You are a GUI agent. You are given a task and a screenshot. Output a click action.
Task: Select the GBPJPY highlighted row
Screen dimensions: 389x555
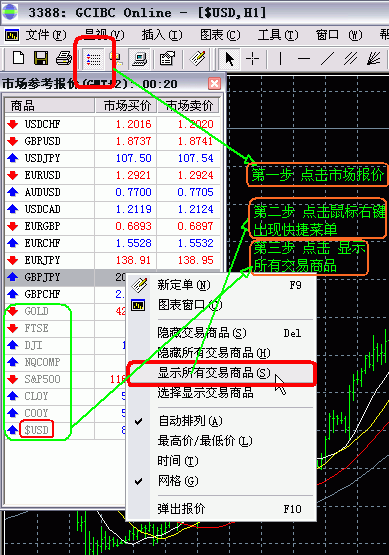pyautogui.click(x=66, y=277)
